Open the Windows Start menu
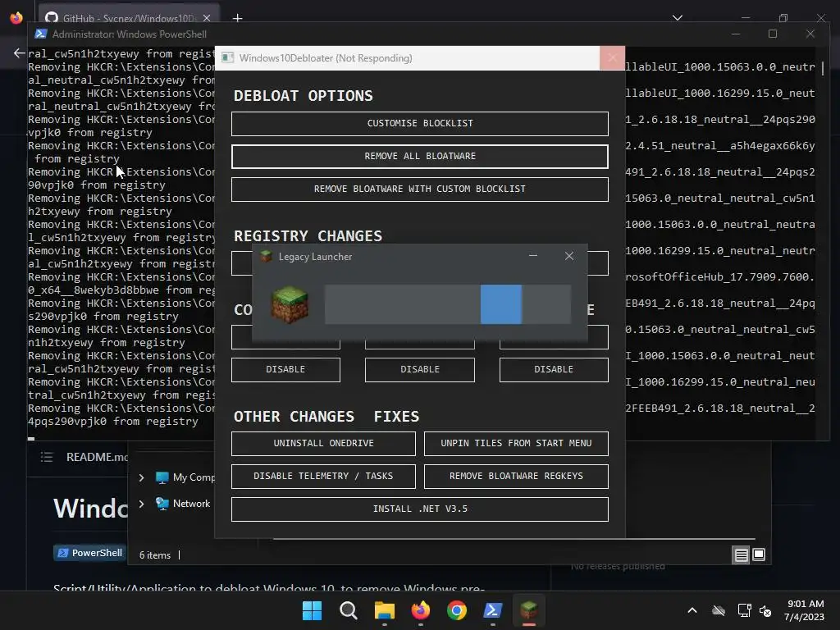This screenshot has height=630, width=840. pyautogui.click(x=312, y=610)
